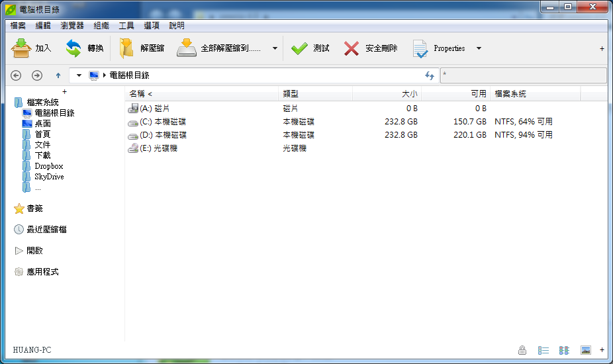Open the dropdown arrow next to Properties
This screenshot has width=613, height=364.
(x=479, y=48)
